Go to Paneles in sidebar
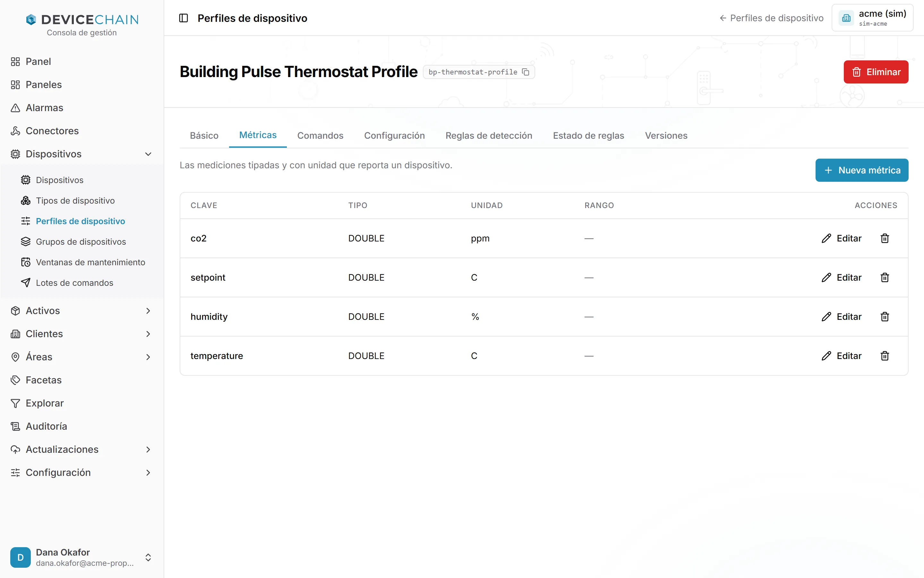Viewport: 924px width, 578px height. click(82, 84)
